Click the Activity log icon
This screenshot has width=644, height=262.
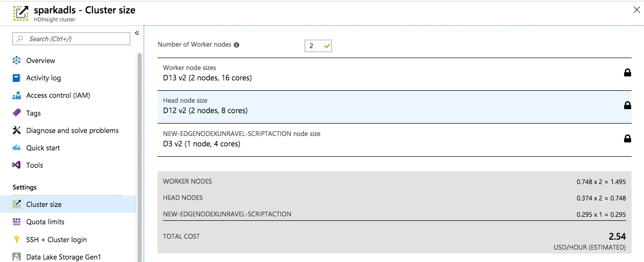coord(17,78)
